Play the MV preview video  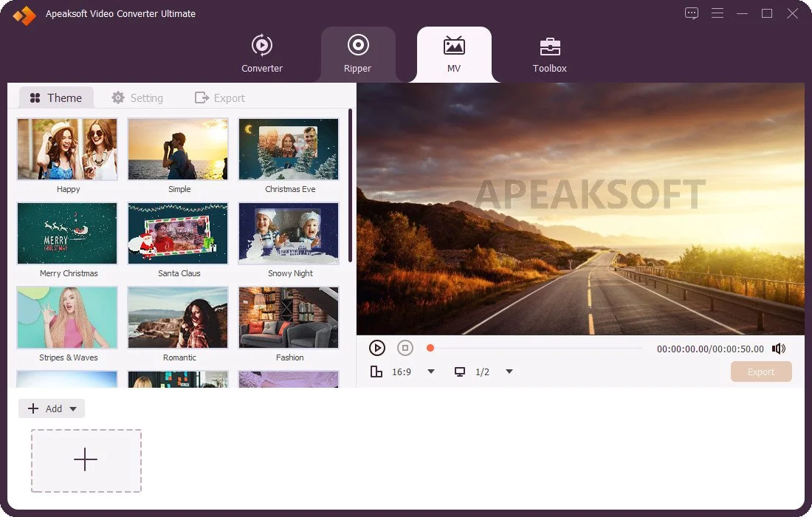coord(377,348)
